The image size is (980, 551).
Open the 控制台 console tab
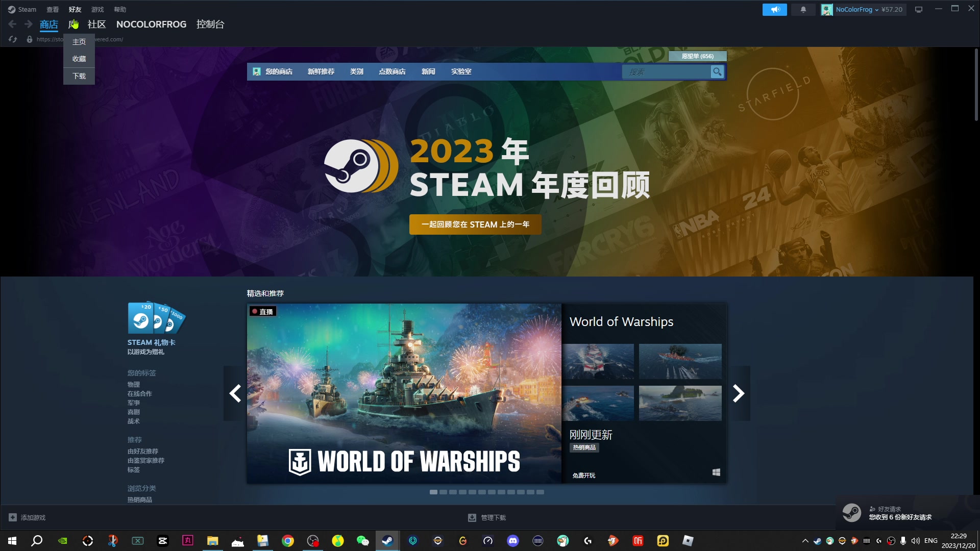[210, 24]
